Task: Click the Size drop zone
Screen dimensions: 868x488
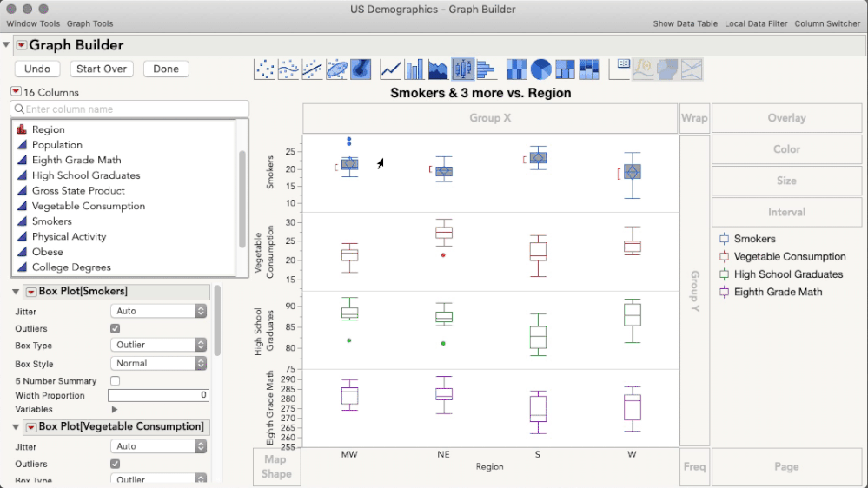Action: point(786,181)
